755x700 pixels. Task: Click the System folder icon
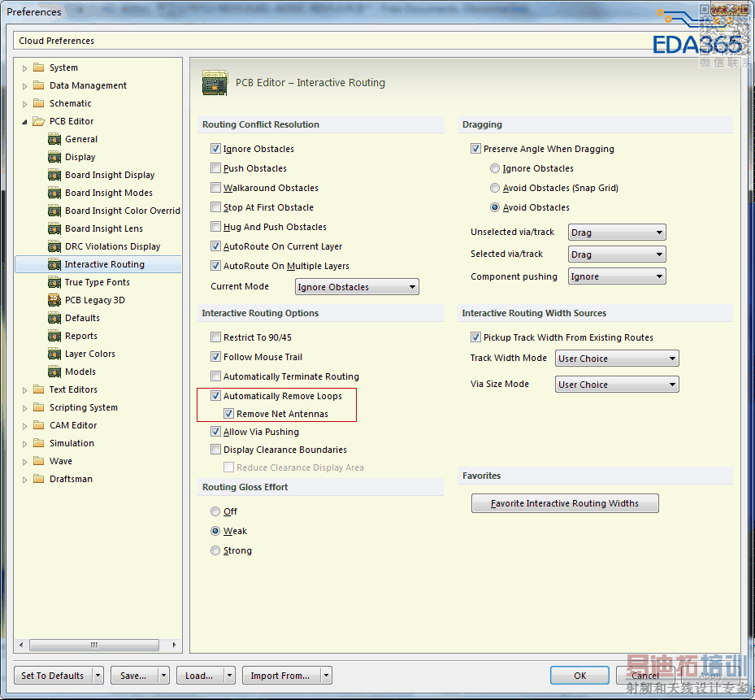tap(38, 67)
